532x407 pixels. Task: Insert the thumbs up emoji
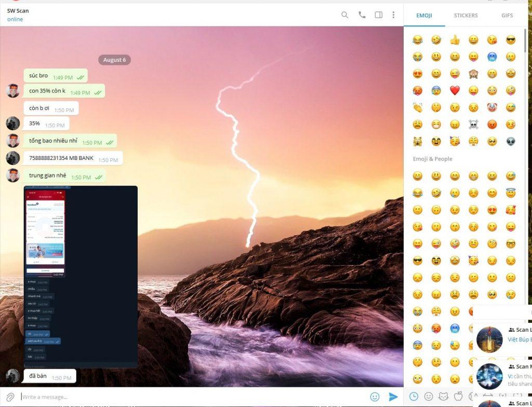[455, 40]
